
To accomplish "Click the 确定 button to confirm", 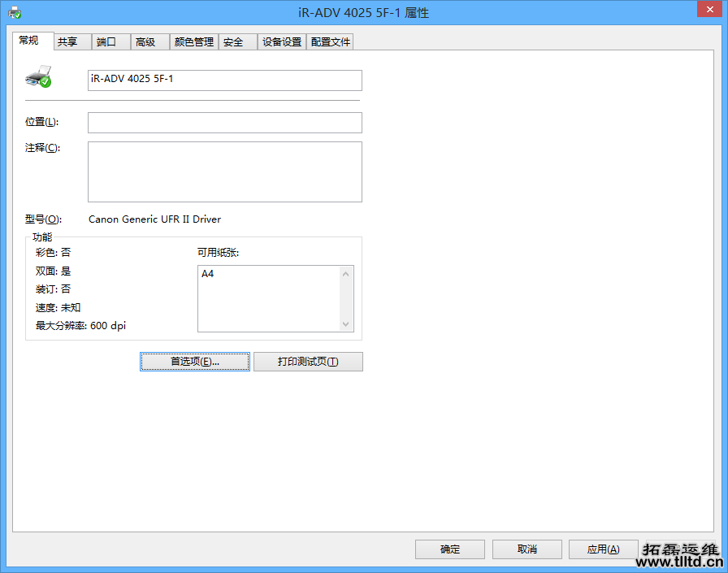I will [449, 549].
